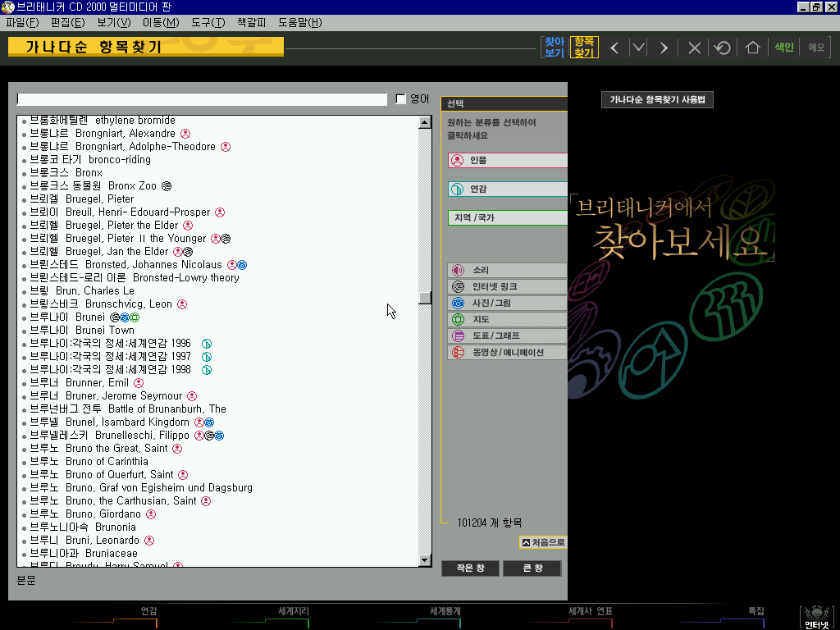
Task: Click the search input field
Action: [202, 99]
